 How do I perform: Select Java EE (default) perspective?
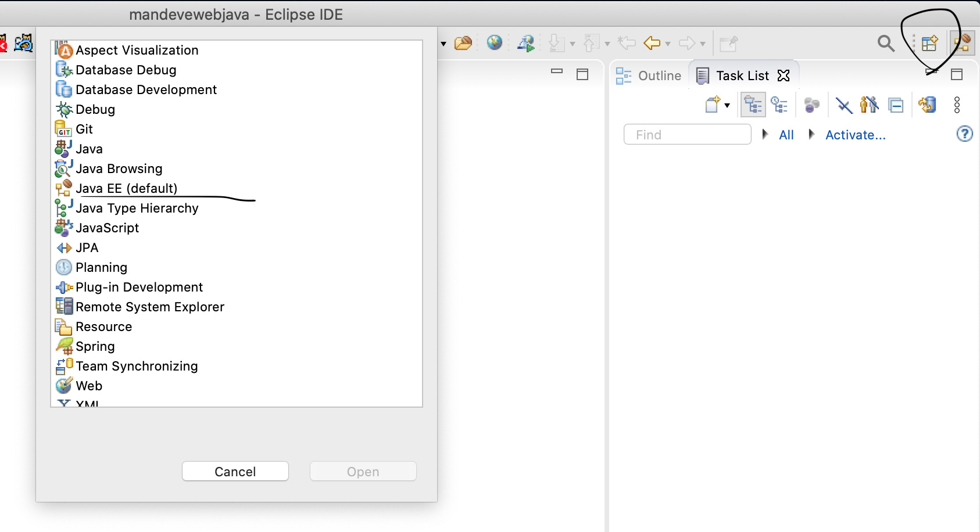(x=237, y=189)
